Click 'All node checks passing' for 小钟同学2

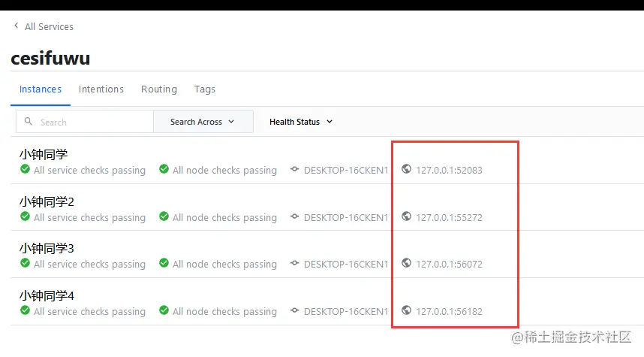point(224,217)
